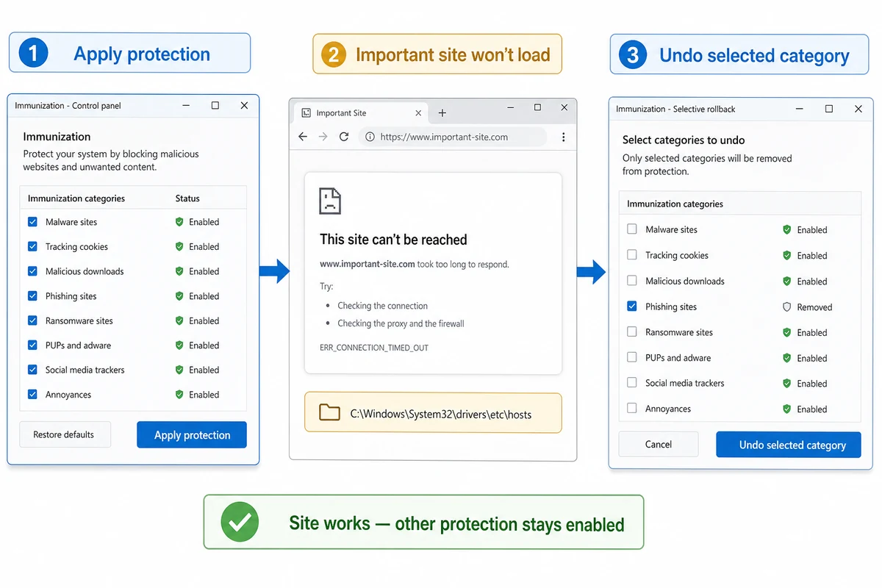
Task: Click green shield icon next to Malicious downloads in Control panel
Action: (x=179, y=271)
